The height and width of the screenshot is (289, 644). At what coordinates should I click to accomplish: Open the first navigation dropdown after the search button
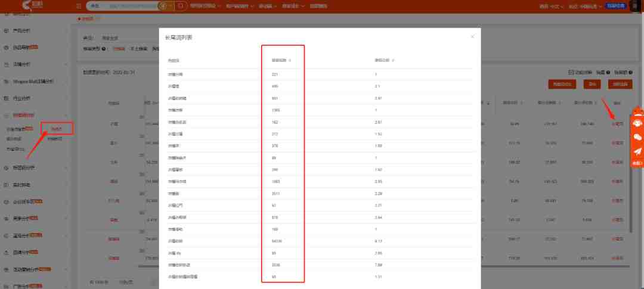[x=205, y=6]
